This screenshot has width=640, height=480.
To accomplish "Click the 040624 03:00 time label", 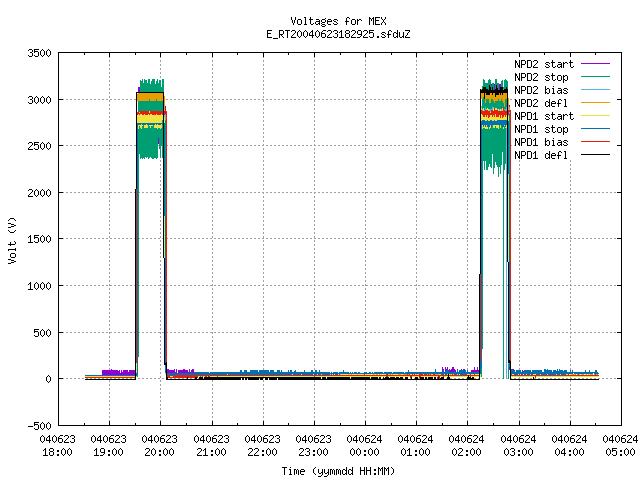I will point(518,446).
